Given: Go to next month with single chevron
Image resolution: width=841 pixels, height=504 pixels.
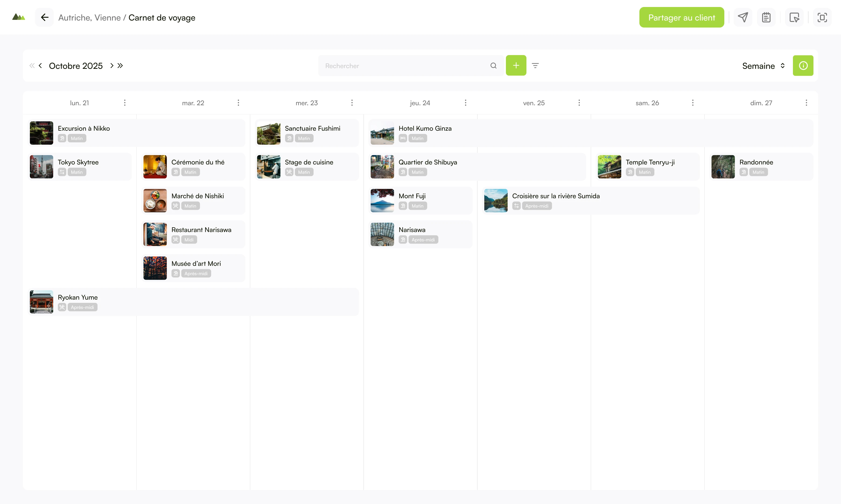Looking at the screenshot, I should pos(112,66).
